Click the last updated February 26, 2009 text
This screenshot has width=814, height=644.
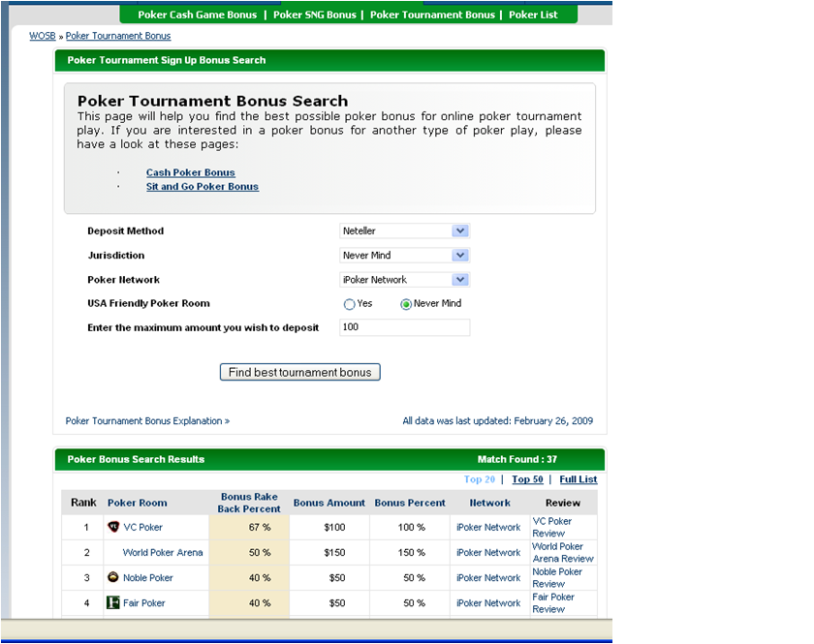(497, 421)
